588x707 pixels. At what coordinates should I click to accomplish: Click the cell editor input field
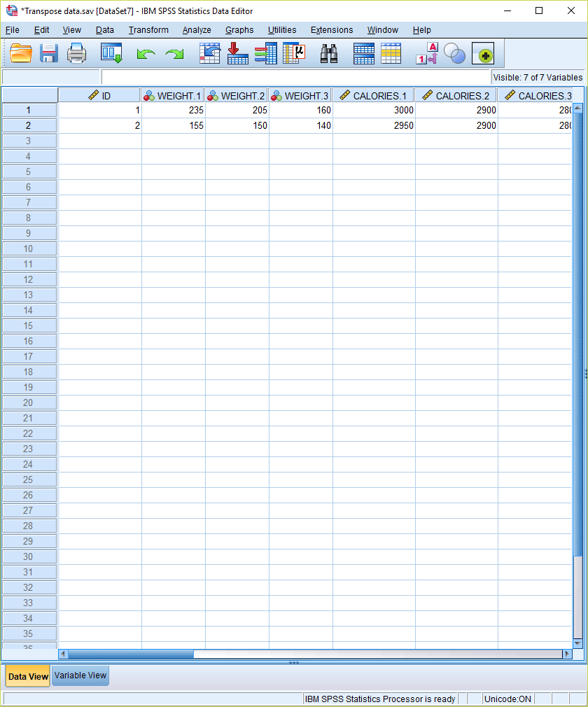tap(295, 77)
